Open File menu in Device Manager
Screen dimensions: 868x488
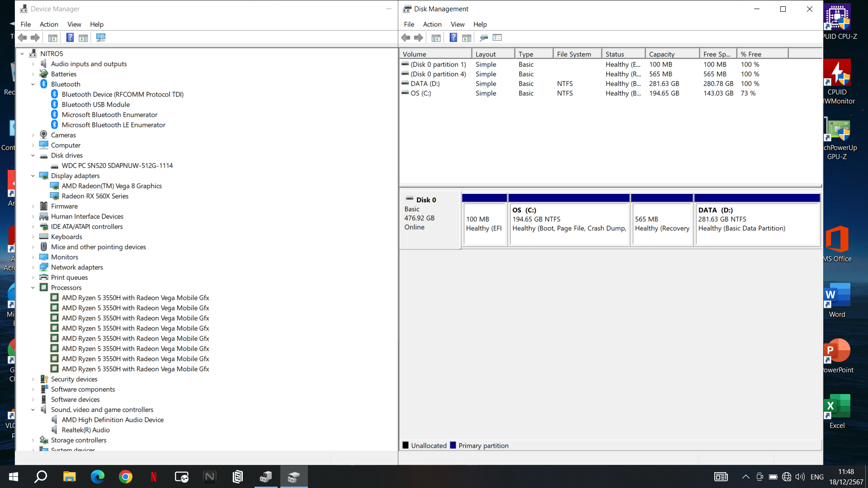click(x=26, y=24)
